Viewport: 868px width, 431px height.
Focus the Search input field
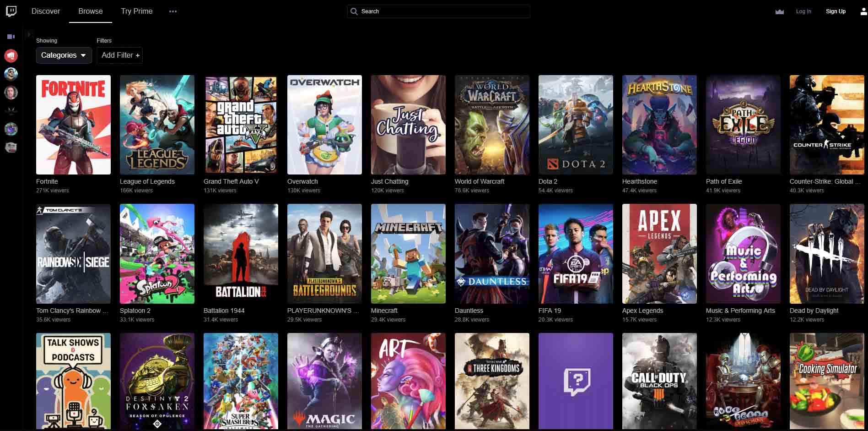pos(438,11)
